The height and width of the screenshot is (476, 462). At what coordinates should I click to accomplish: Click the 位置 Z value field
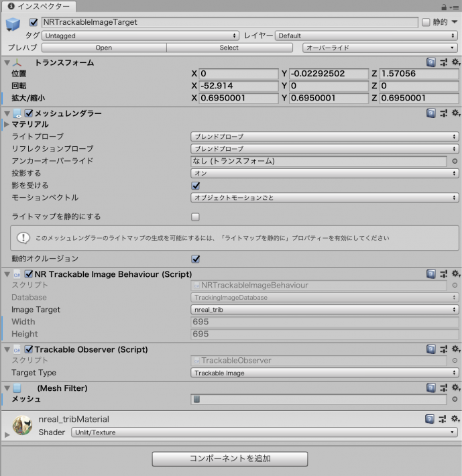coord(419,74)
